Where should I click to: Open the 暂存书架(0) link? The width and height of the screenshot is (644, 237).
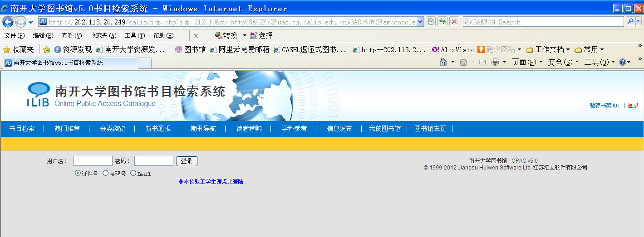604,106
